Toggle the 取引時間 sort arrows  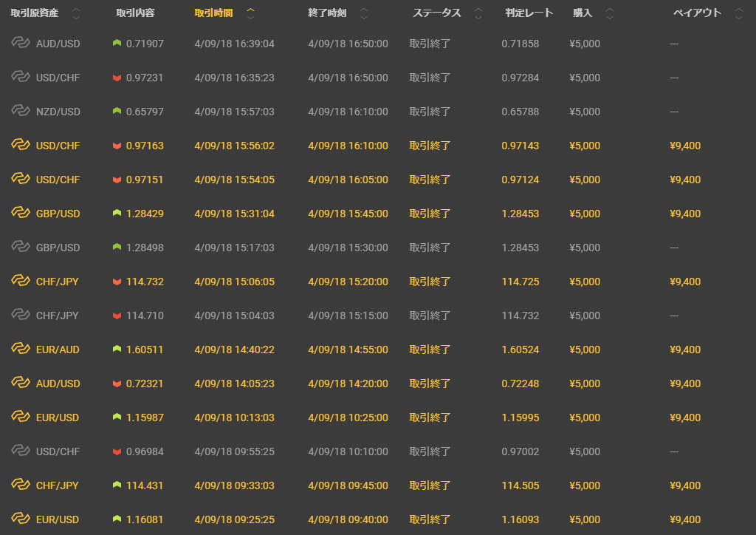[250, 13]
